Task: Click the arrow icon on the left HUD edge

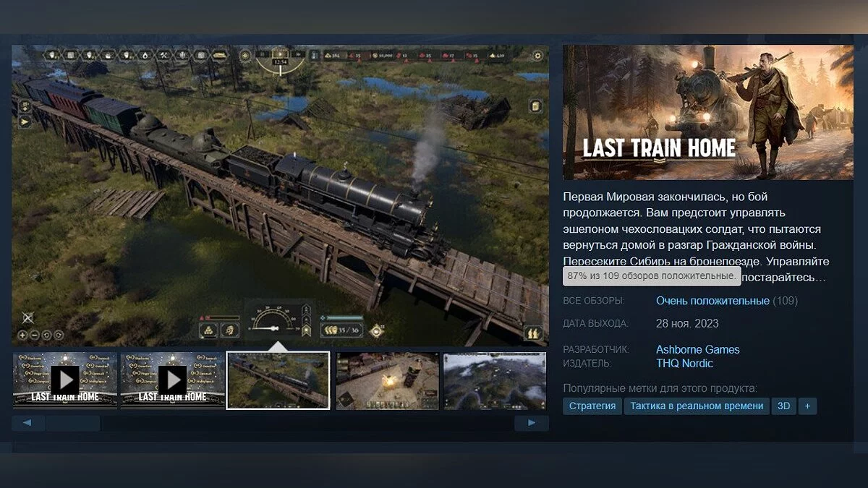Action: pyautogui.click(x=25, y=121)
